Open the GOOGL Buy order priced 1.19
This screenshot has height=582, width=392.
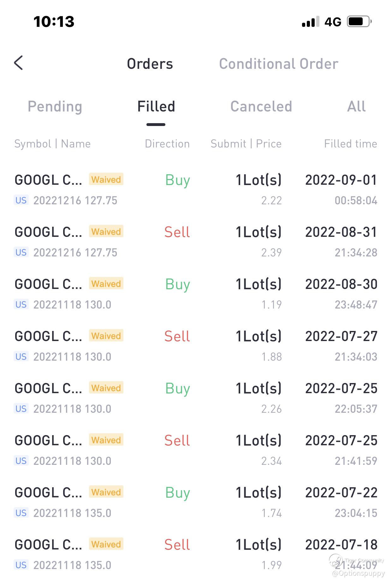click(196, 294)
